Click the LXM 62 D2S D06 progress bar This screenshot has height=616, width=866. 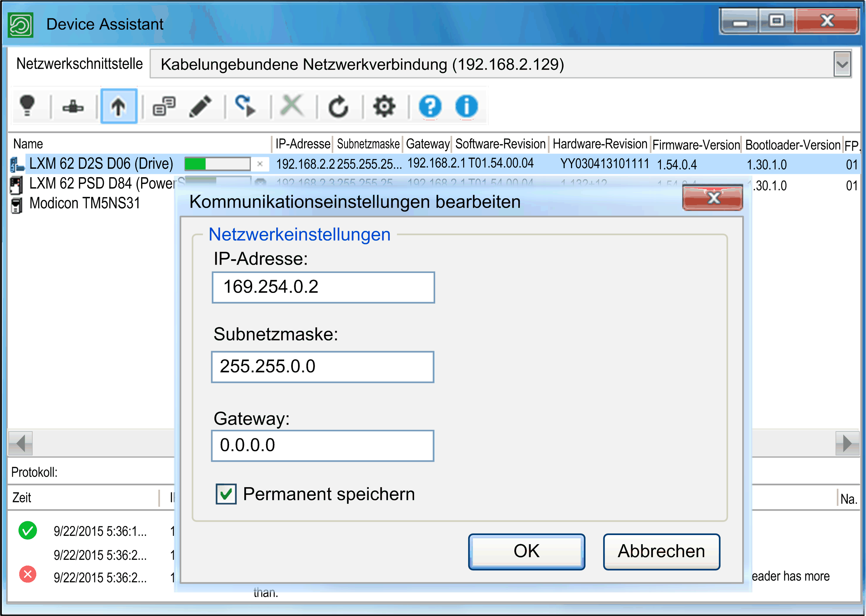click(x=217, y=164)
